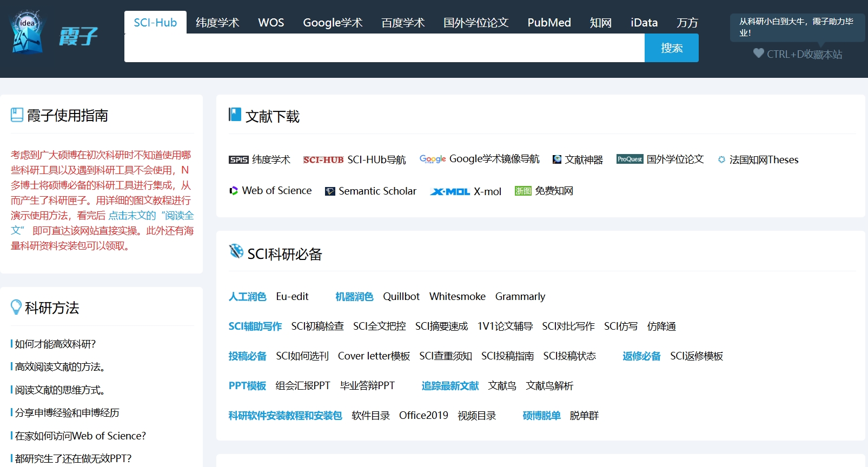This screenshot has width=868, height=467.
Task: Open the 国外学位论文 search tab
Action: pyautogui.click(x=476, y=22)
